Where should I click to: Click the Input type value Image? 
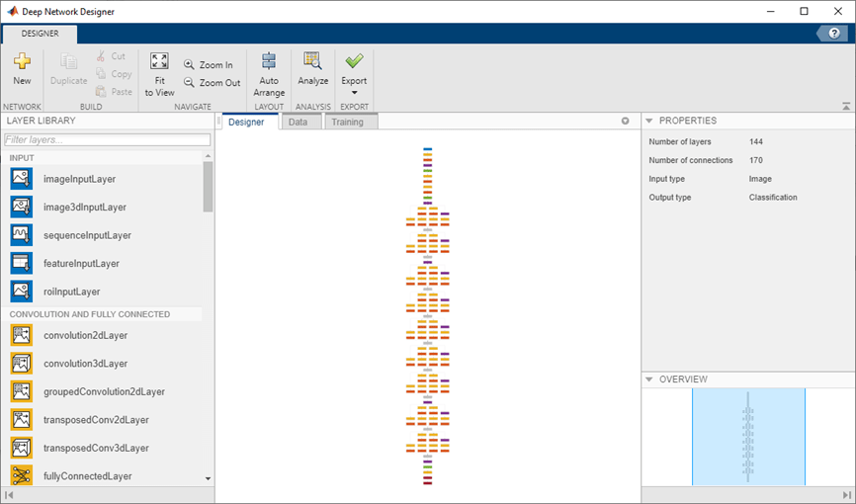[760, 179]
